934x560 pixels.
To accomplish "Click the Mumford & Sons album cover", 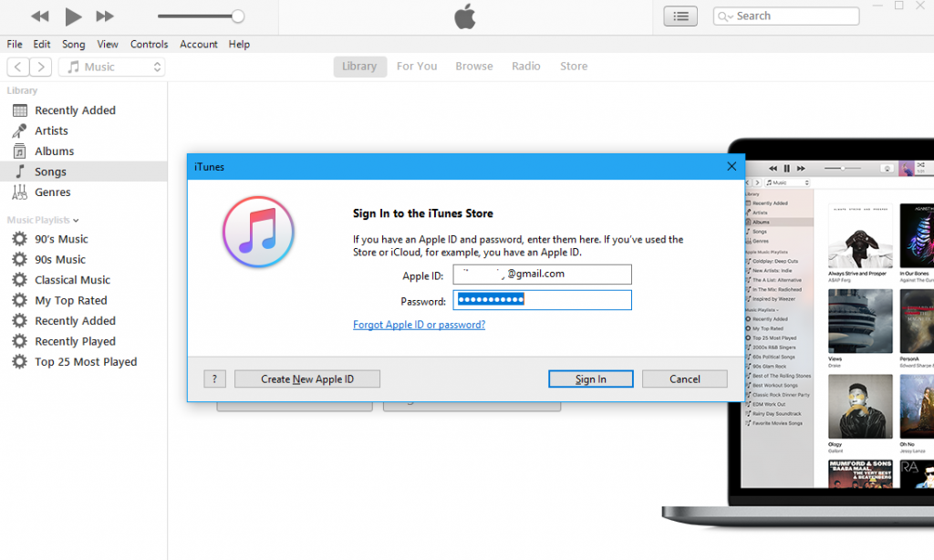I will (860, 474).
